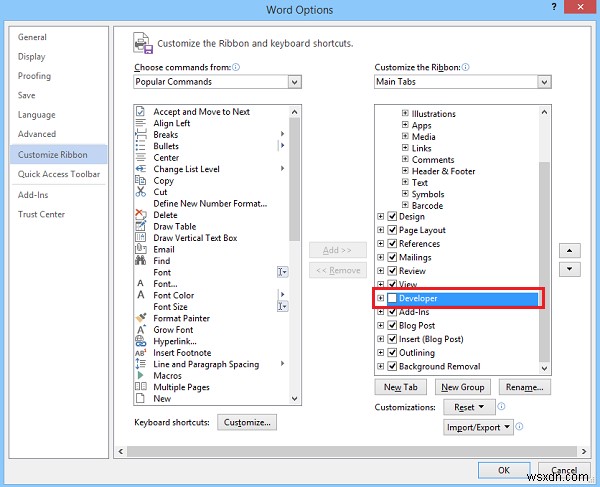Uncheck the Review checkbox
This screenshot has height=487, width=600.
click(x=392, y=271)
